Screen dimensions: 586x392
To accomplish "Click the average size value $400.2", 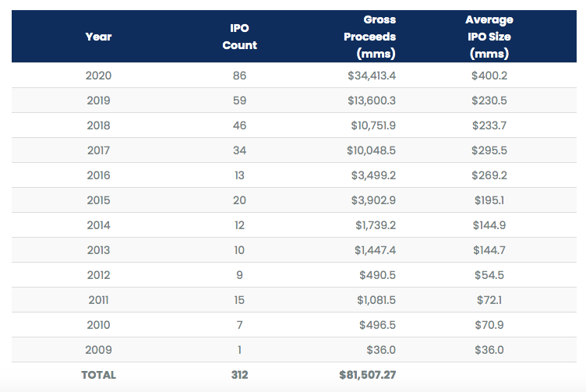I will (x=489, y=76).
